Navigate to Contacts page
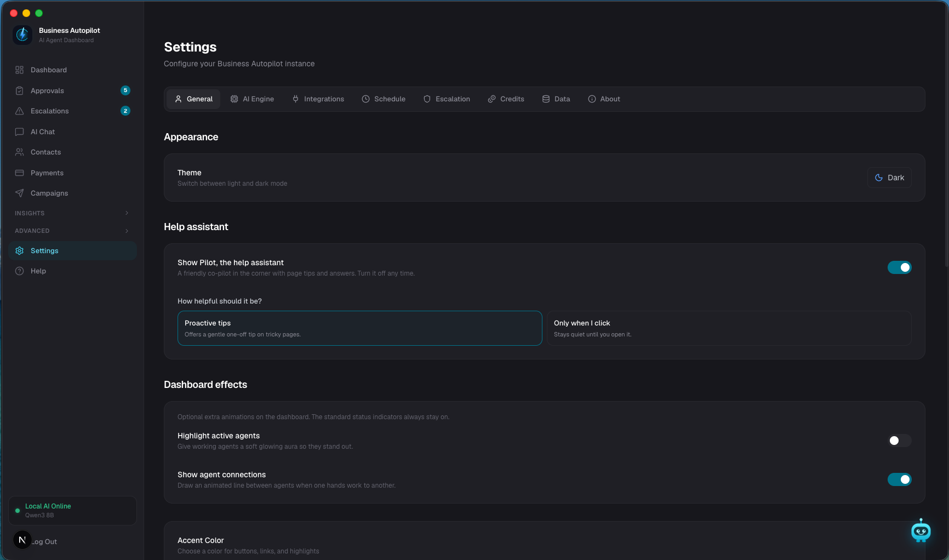949x560 pixels. [x=72, y=152]
